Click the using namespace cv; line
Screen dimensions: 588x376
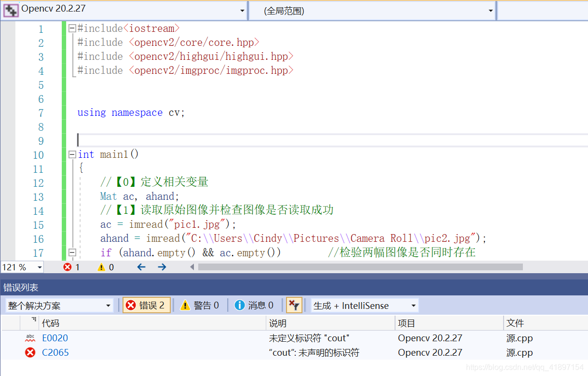coord(131,112)
